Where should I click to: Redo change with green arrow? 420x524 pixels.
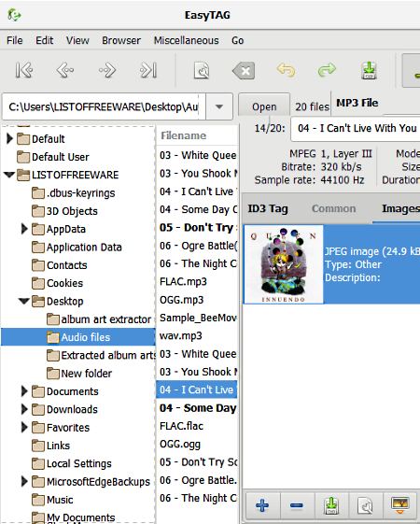click(x=327, y=70)
